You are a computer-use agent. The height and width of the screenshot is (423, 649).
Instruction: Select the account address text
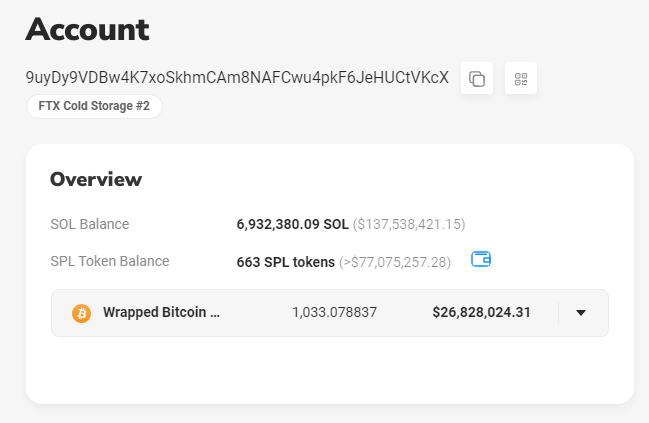[x=237, y=78]
